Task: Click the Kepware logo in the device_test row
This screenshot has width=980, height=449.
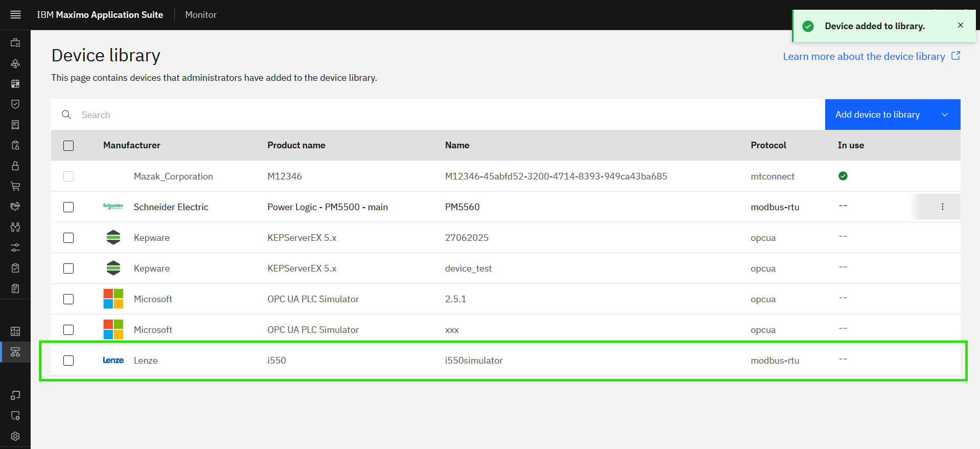Action: [x=113, y=268]
